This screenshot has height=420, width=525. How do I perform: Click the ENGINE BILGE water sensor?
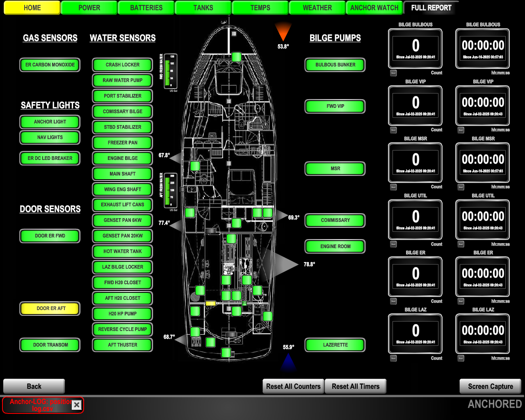(123, 158)
